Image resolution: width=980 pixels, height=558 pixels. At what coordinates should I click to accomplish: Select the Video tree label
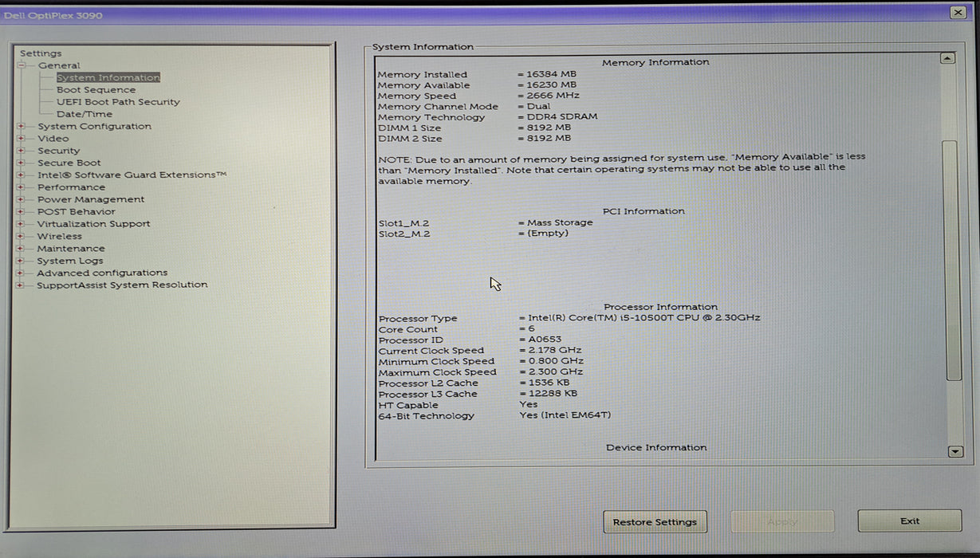tap(53, 138)
